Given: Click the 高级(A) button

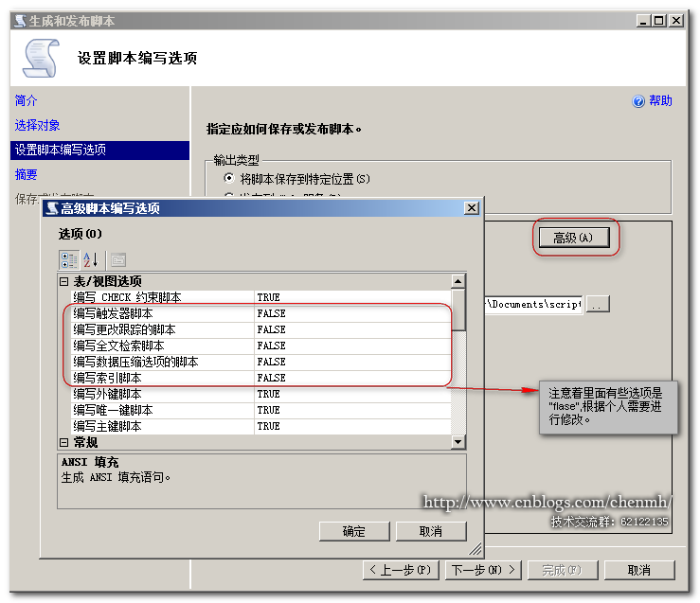Looking at the screenshot, I should pos(573,238).
